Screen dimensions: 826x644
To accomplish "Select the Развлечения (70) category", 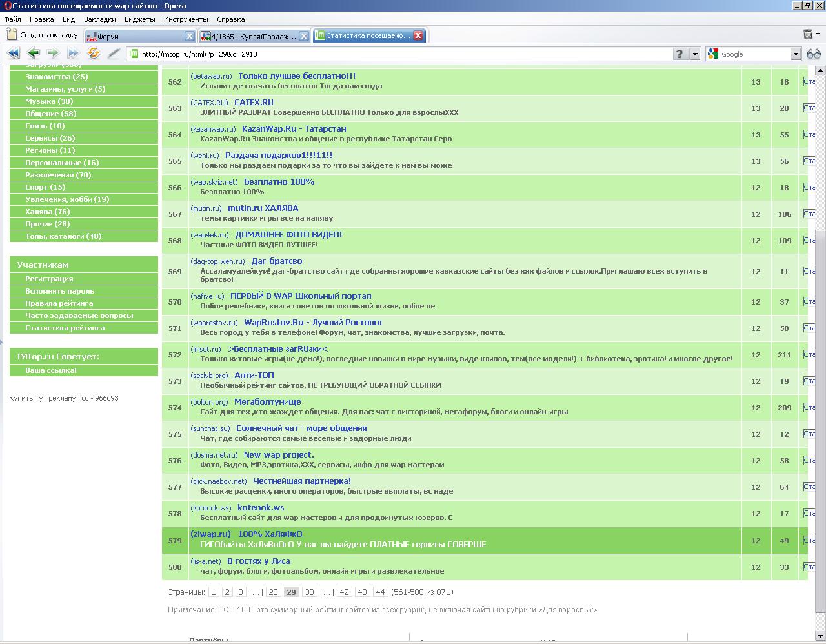I will 58,175.
